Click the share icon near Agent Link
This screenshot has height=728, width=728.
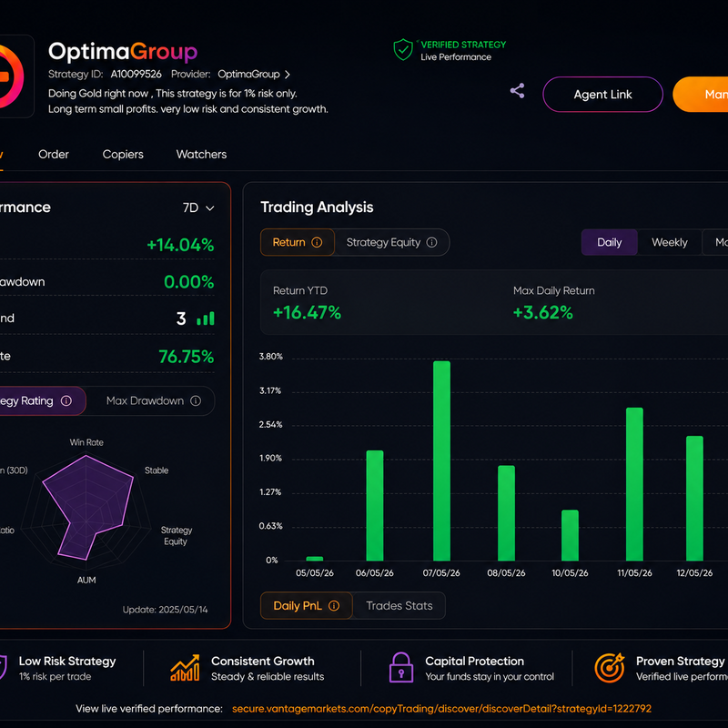coord(517,90)
